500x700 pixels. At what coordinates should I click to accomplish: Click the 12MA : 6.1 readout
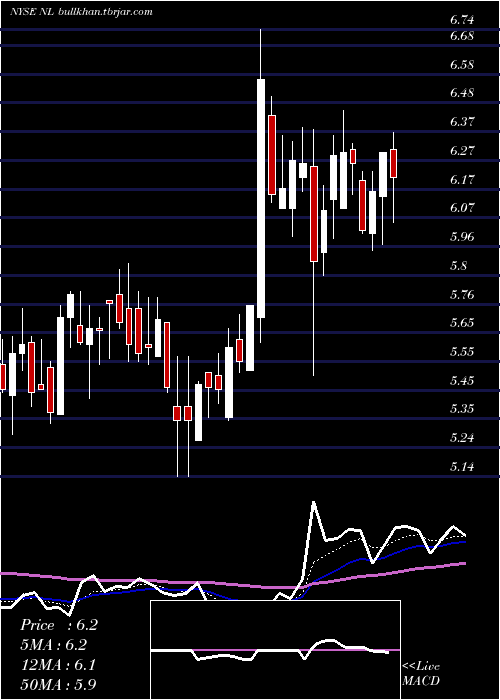tap(58, 665)
